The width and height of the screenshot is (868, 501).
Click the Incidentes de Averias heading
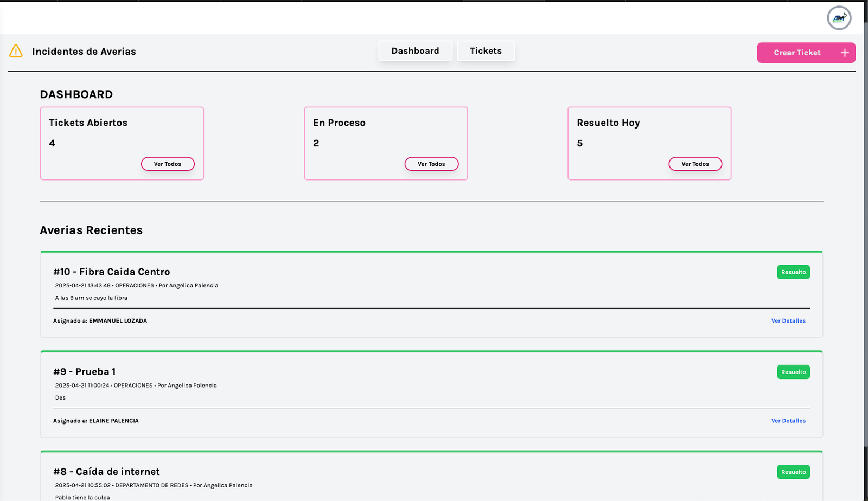click(x=84, y=52)
